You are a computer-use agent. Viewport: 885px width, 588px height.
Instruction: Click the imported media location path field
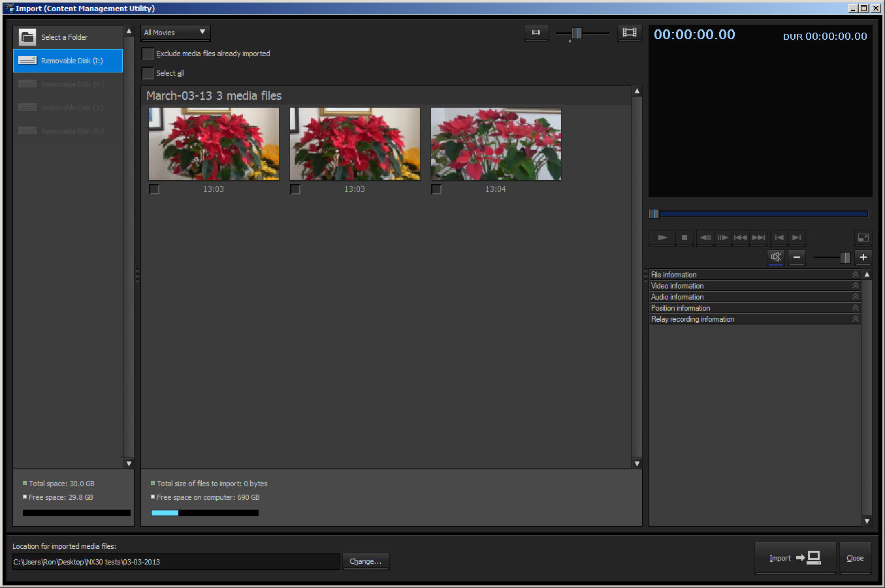[176, 562]
